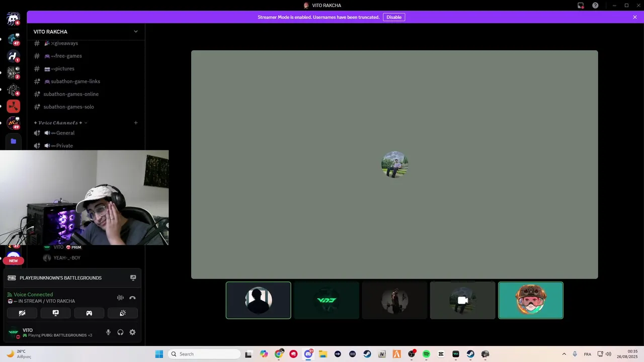
Task: Open User Settings gear icon
Action: click(x=132, y=332)
